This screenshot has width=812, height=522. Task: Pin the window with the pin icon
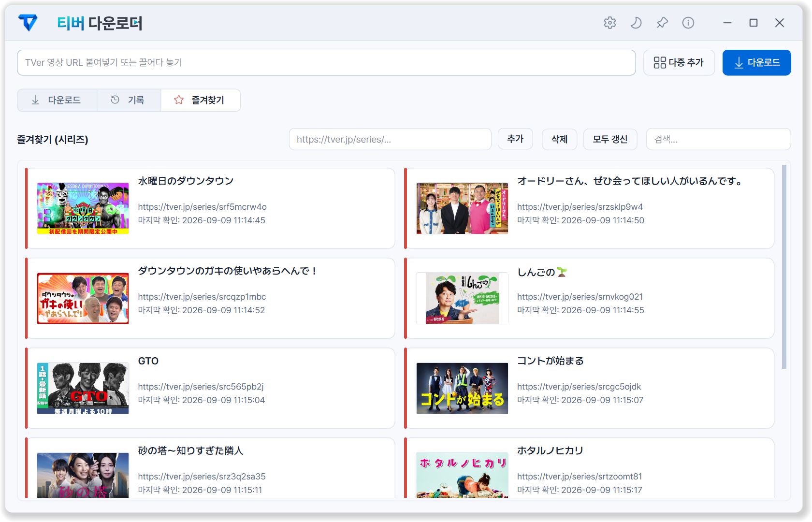[x=662, y=23]
